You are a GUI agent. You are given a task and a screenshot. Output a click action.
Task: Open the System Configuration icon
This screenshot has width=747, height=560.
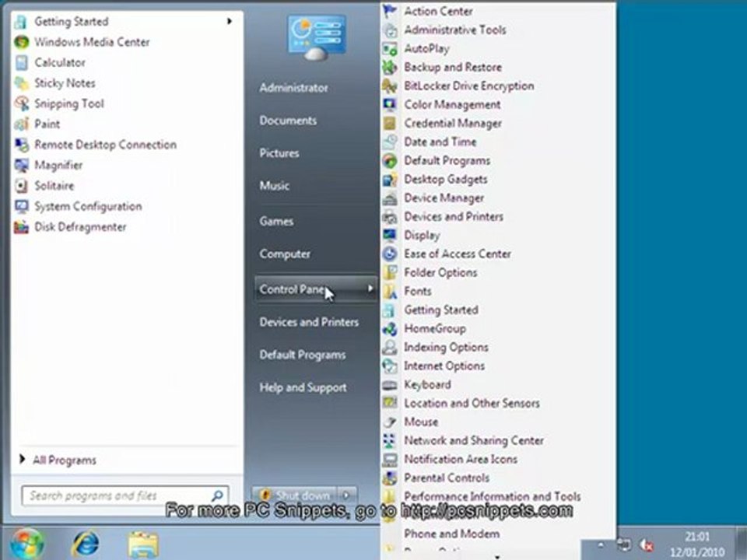(22, 206)
